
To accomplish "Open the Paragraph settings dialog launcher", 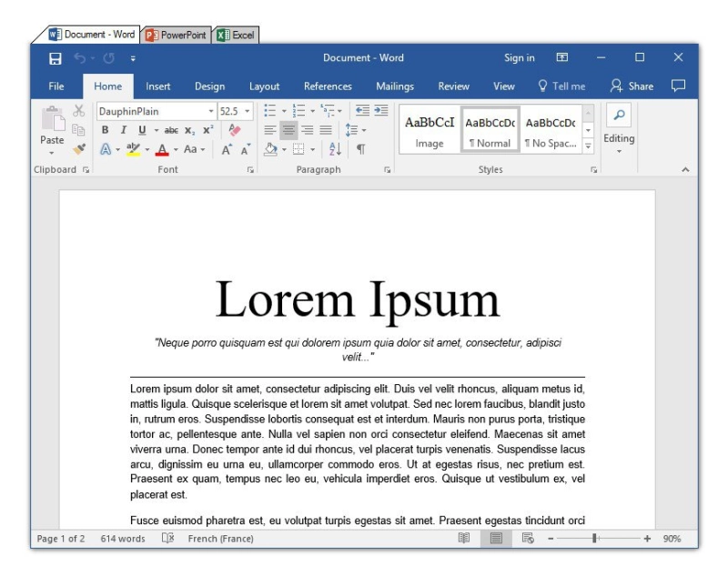I will click(388, 170).
